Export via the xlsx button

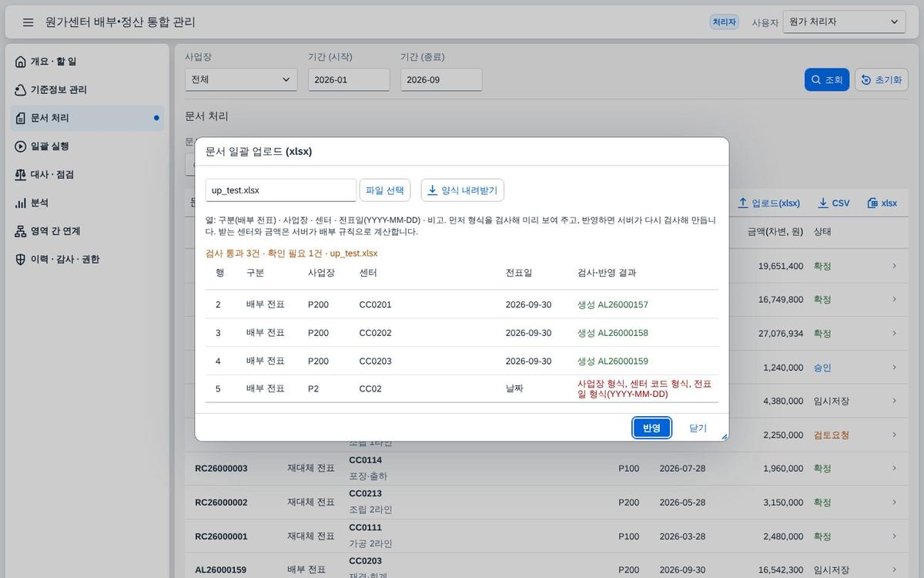coord(882,203)
